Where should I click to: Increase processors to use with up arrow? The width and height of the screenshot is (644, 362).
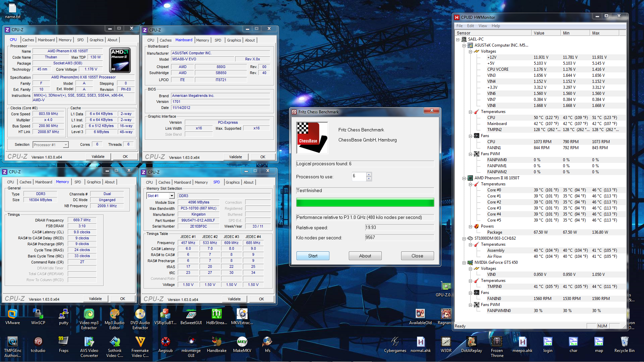(x=369, y=174)
